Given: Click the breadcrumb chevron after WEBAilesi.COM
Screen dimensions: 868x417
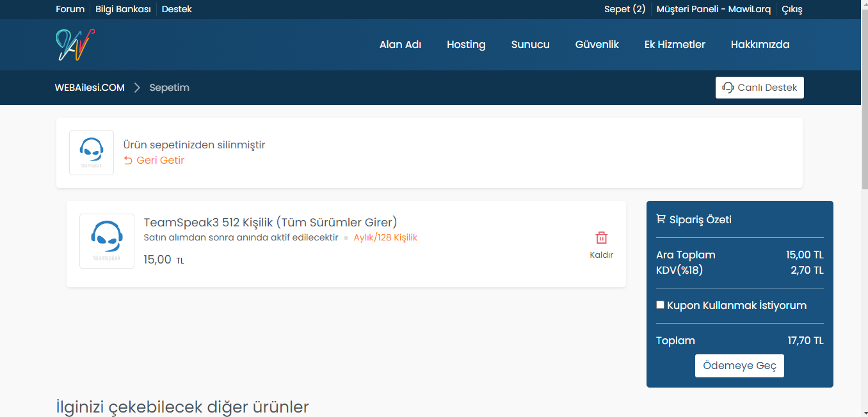Looking at the screenshot, I should (x=137, y=88).
